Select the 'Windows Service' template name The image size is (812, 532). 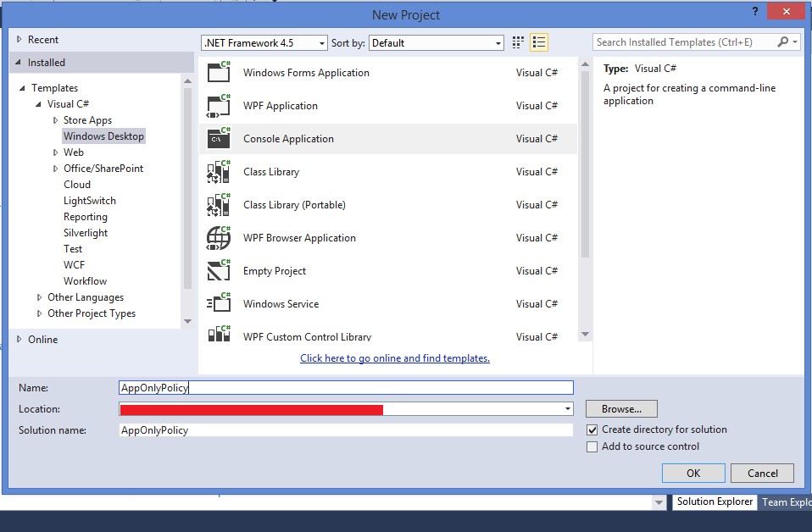[x=281, y=304]
